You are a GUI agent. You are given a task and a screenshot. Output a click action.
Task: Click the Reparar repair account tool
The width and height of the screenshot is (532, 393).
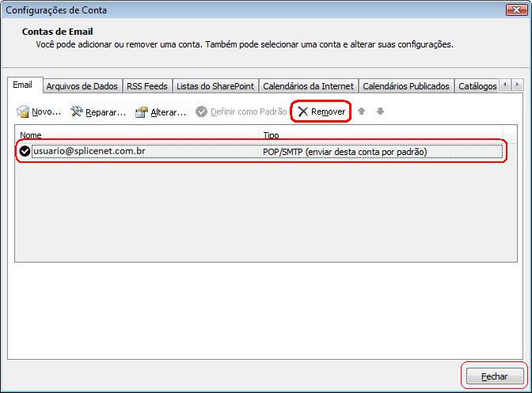(x=78, y=112)
